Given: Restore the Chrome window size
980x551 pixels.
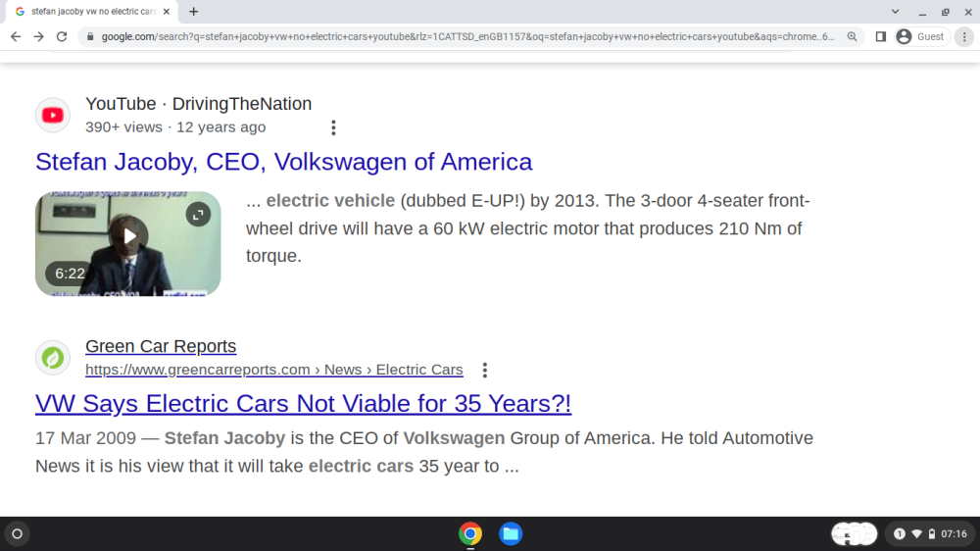Looking at the screenshot, I should pos(945,11).
